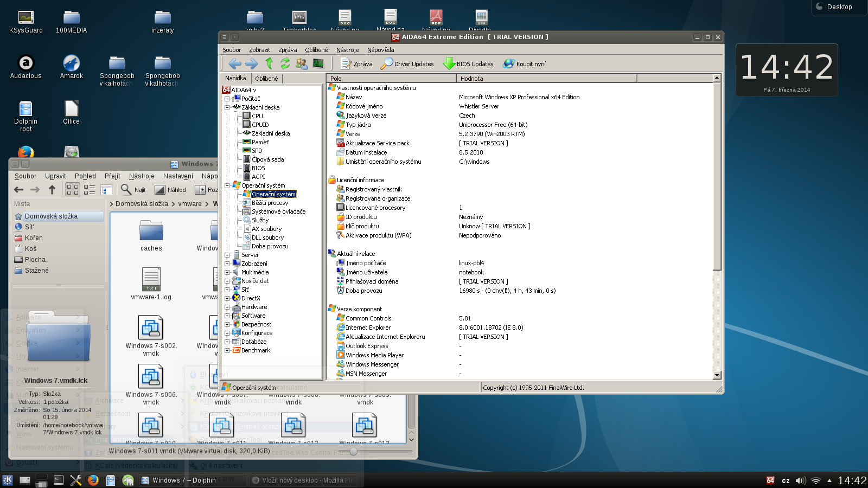Open the Oblíbené menu in AIDA64 menu bar
The height and width of the screenshot is (488, 868).
[x=316, y=50]
